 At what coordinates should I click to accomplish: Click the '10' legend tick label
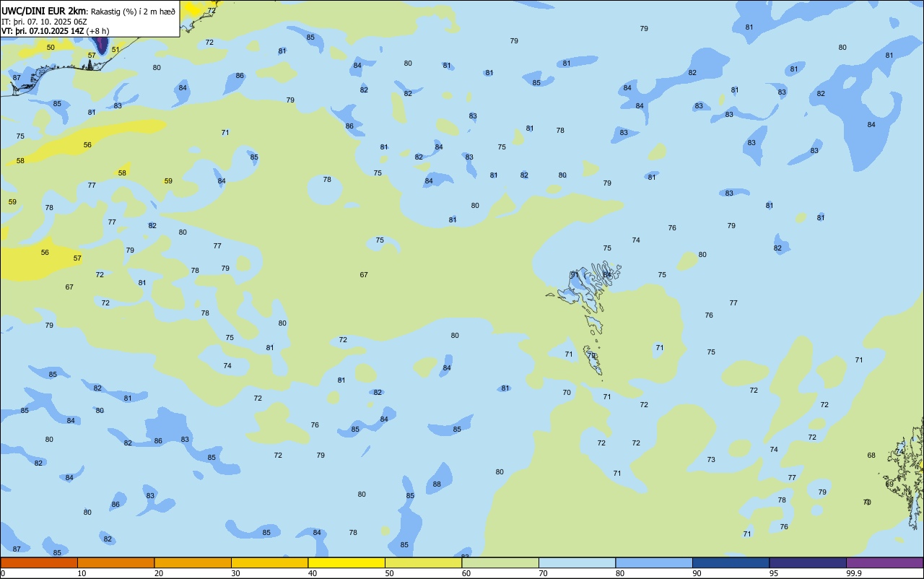[82, 573]
